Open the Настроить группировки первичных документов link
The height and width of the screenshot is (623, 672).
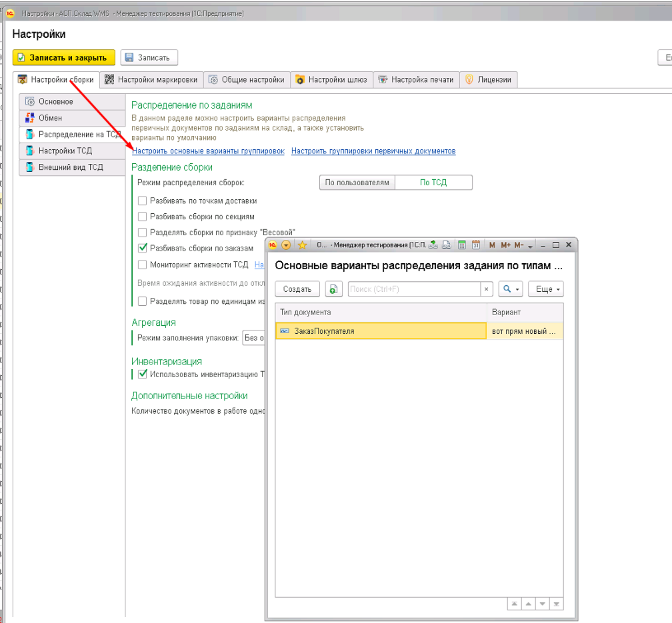pyautogui.click(x=373, y=151)
